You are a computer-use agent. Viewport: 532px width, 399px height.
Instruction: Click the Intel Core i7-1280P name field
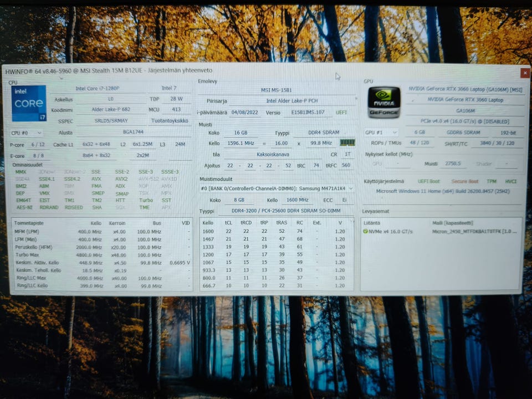pos(98,88)
